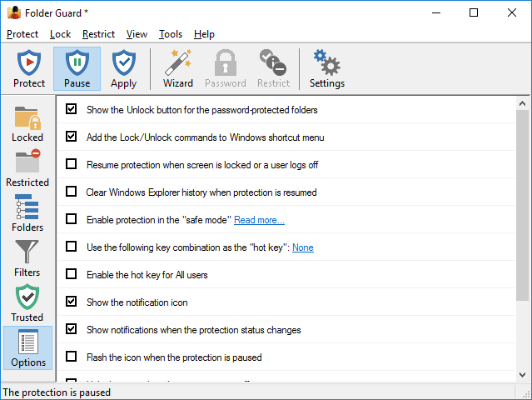Uncheck Show the notification icon
Screen dimensions: 532x400
[72, 302]
